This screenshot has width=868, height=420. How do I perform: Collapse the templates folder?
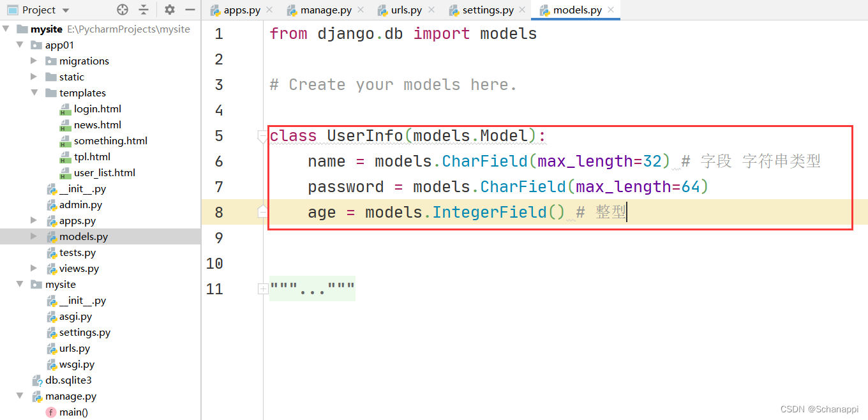click(34, 93)
